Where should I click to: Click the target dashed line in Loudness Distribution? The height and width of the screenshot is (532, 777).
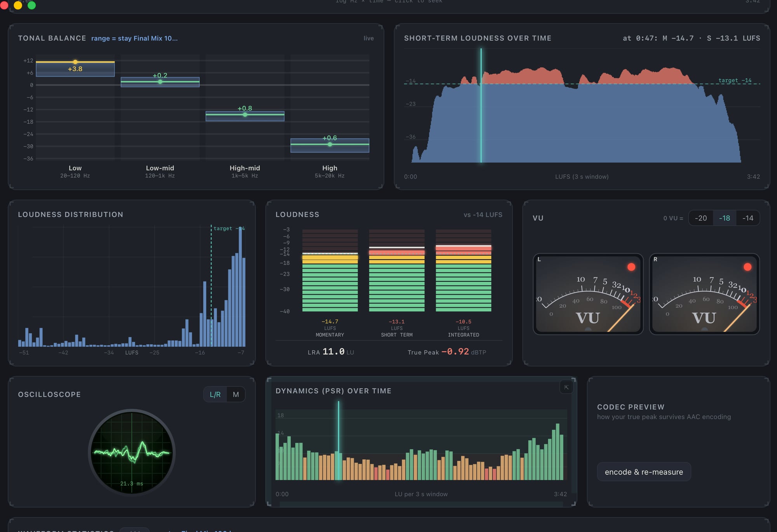click(211, 286)
